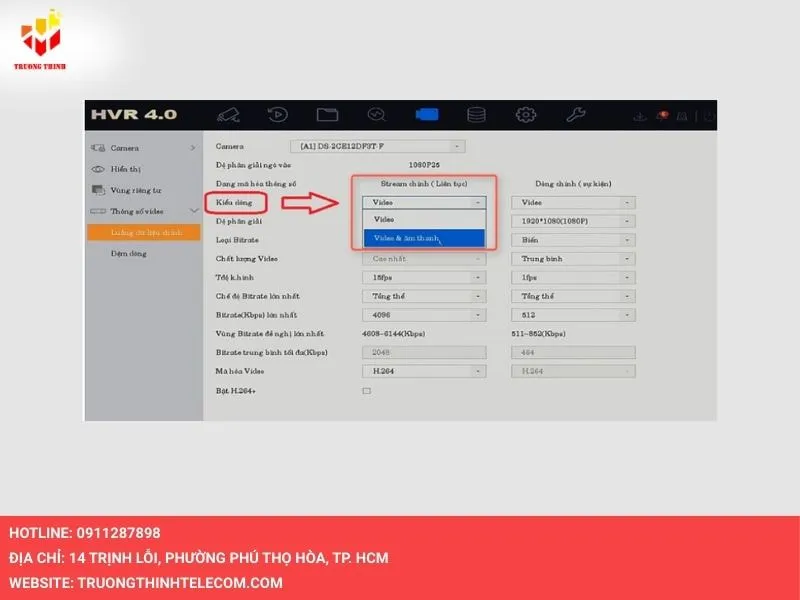Open Hiển thị in the sidebar
The image size is (800, 600).
click(x=125, y=169)
